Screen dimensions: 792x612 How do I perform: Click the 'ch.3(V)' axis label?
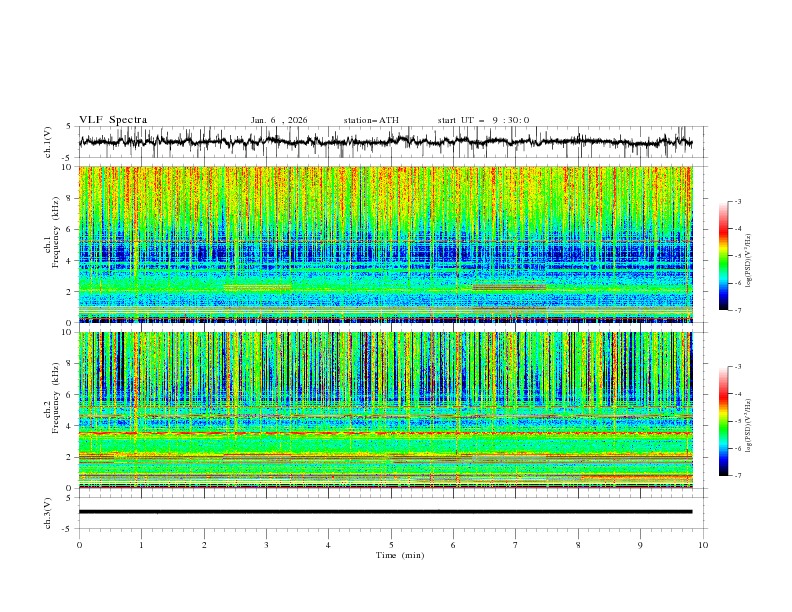[48, 514]
